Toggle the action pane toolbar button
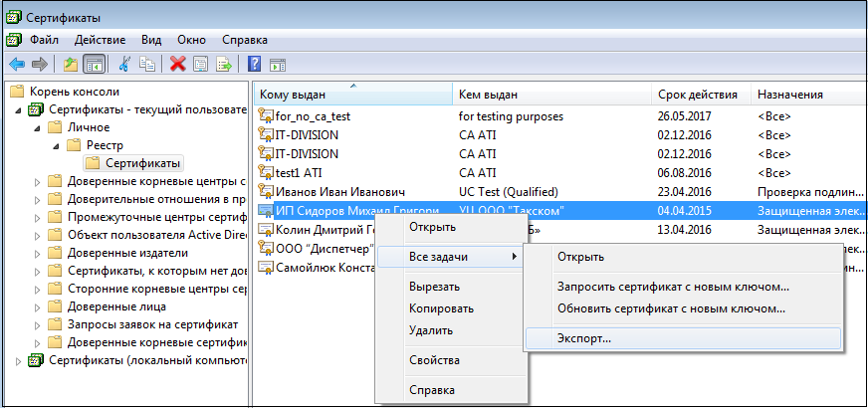Image resolution: width=868 pixels, height=408 pixels. point(278,64)
